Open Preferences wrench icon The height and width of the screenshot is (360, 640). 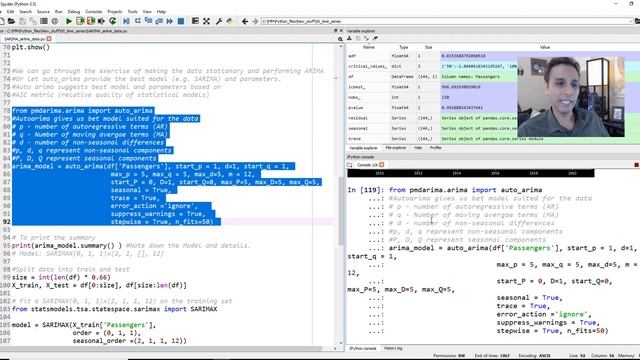click(x=219, y=21)
